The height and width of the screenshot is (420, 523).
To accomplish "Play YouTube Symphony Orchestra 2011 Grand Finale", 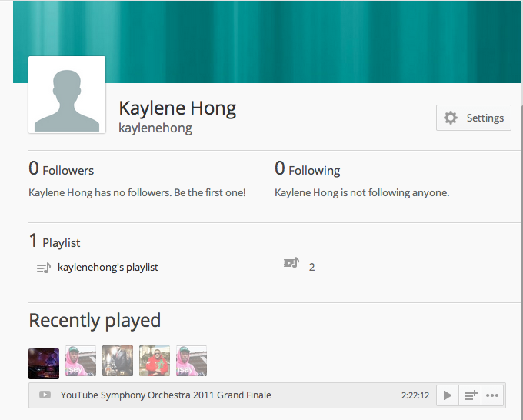I will click(448, 395).
